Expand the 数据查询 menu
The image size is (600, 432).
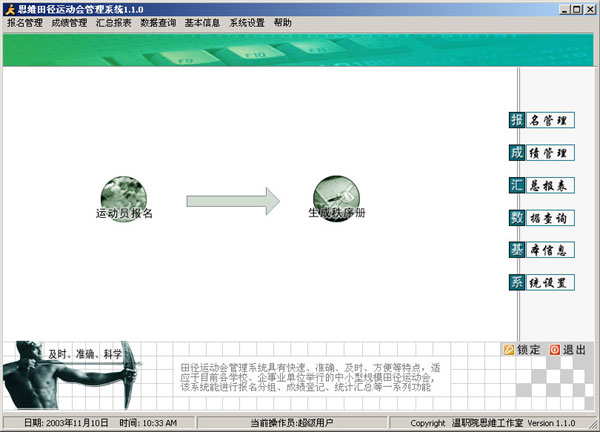point(157,22)
